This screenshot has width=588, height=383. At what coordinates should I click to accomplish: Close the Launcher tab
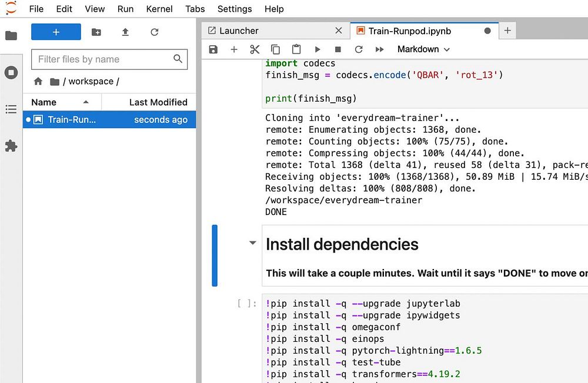tap(338, 31)
